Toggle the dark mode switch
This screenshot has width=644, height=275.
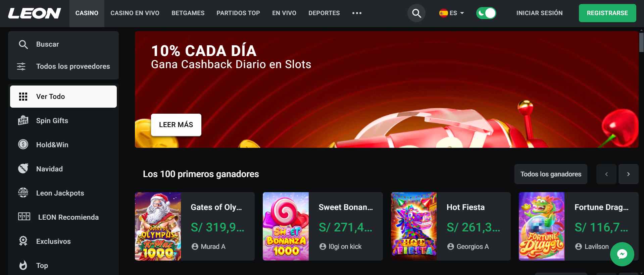coord(486,13)
